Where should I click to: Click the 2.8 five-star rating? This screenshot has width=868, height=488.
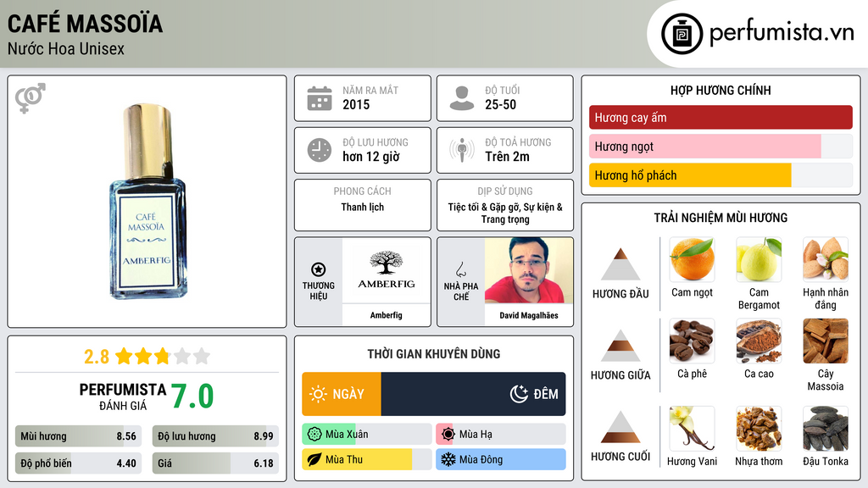147,357
